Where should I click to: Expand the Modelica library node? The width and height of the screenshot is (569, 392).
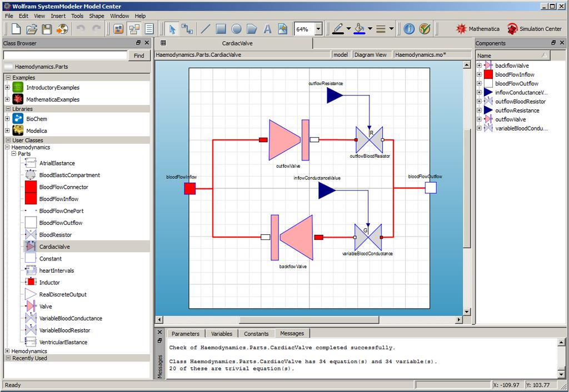click(7, 130)
